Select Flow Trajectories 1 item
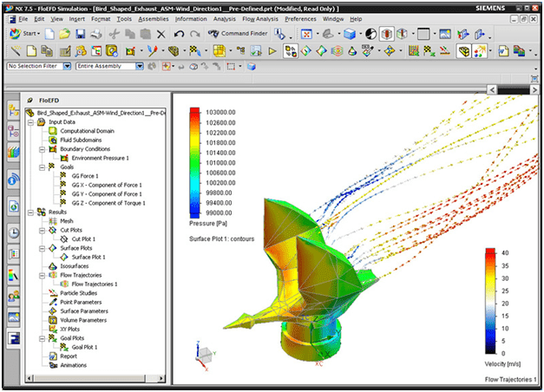Image resolution: width=544 pixels, height=392 pixels. pyautogui.click(x=95, y=284)
